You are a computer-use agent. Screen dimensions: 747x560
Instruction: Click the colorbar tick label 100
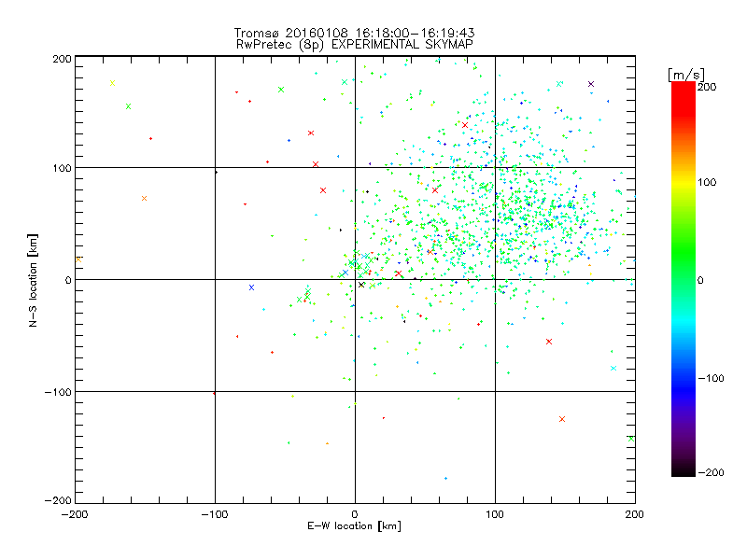point(707,182)
